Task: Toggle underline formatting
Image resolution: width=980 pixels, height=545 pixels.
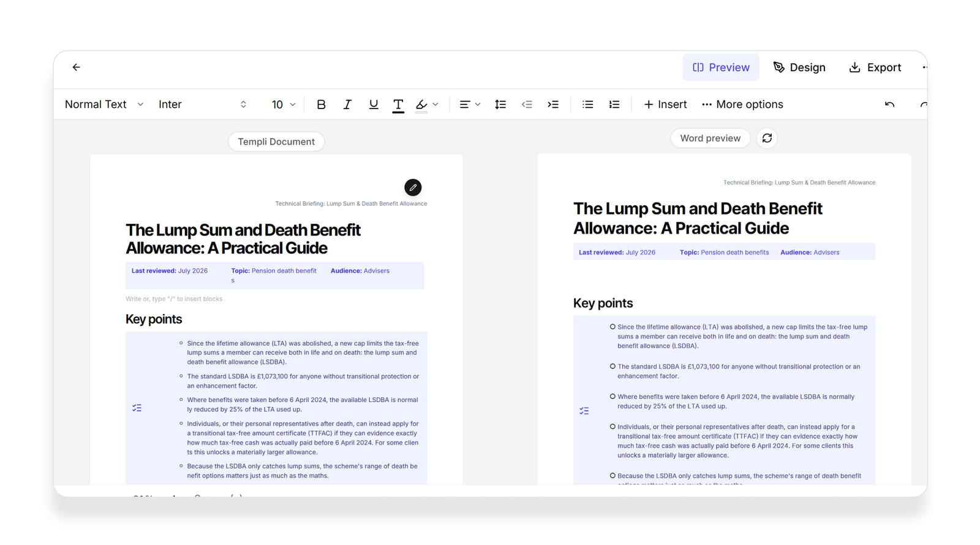Action: [x=373, y=104]
